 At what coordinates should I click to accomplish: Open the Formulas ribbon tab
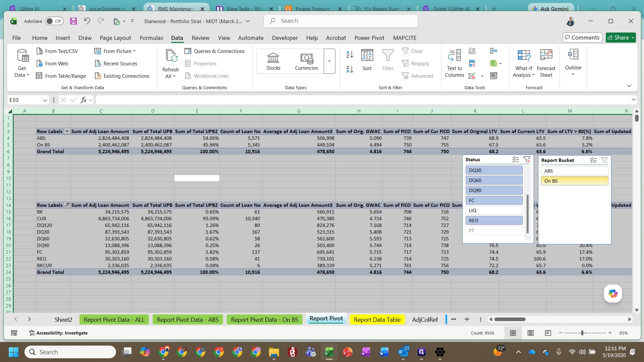pyautogui.click(x=151, y=38)
